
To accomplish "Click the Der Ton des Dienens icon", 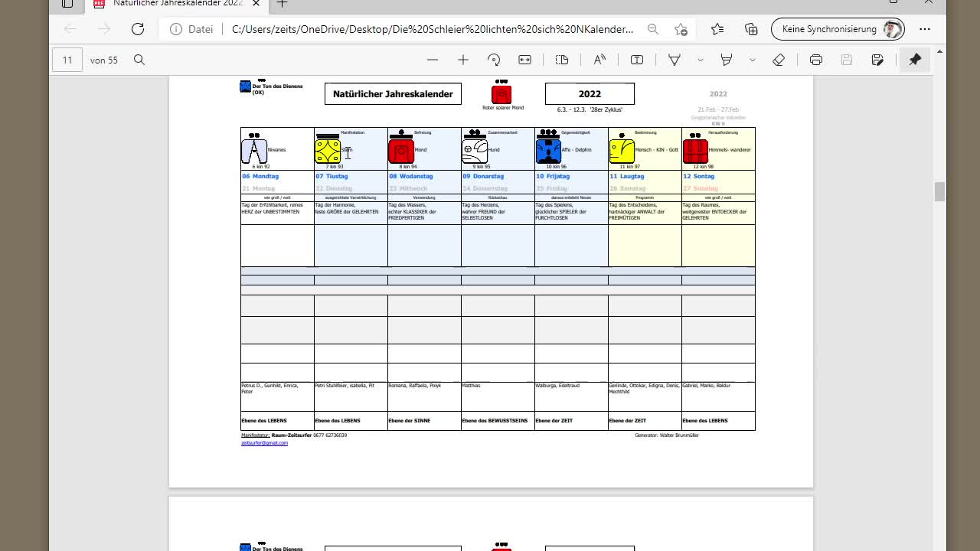I will [245, 86].
